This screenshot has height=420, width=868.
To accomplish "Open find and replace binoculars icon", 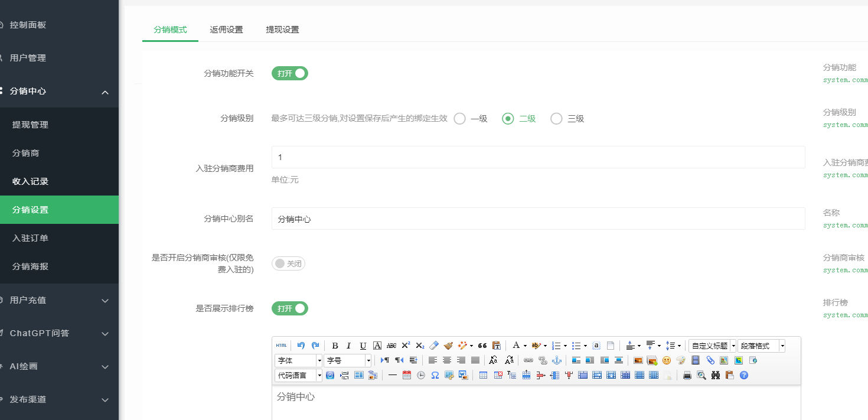I will [x=716, y=375].
